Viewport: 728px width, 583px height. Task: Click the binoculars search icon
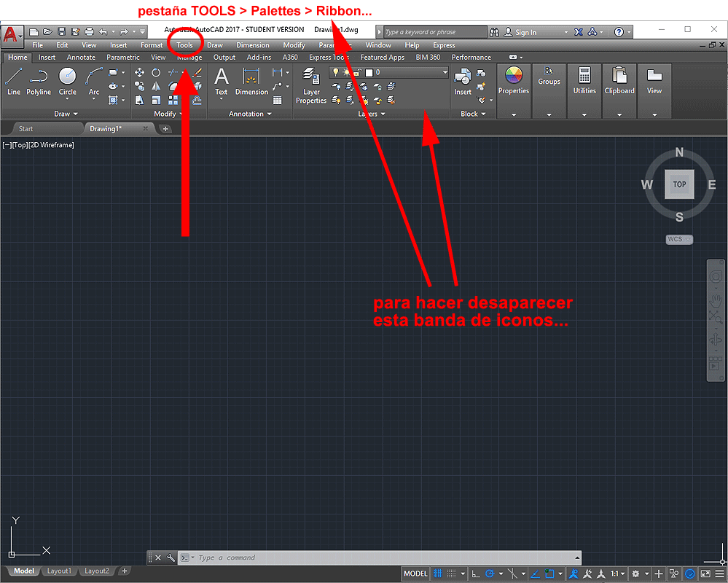click(495, 32)
